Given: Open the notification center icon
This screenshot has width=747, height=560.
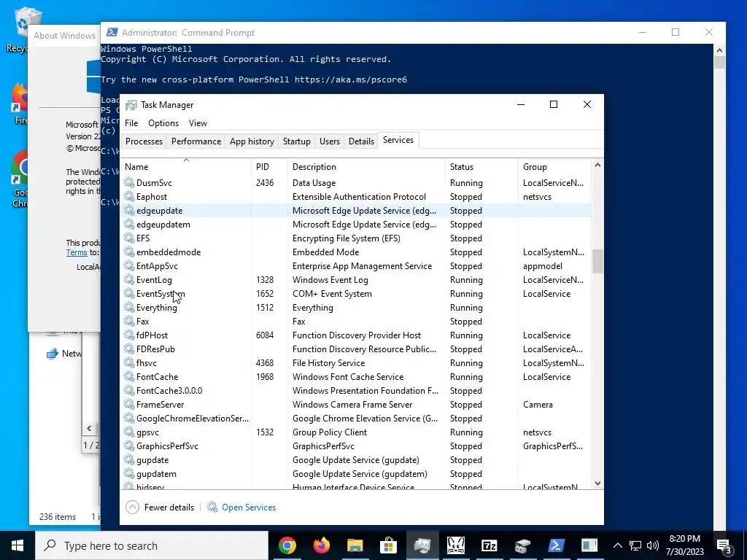Looking at the screenshot, I should 724,545.
